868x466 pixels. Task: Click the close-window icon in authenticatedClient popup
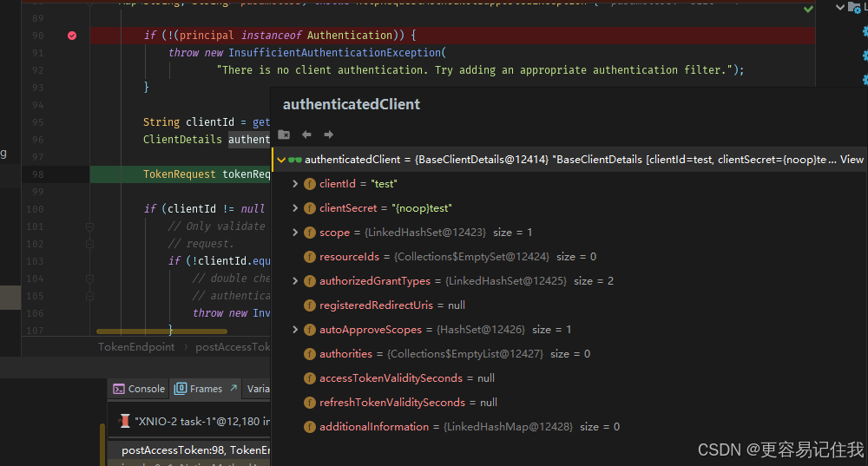[284, 135]
